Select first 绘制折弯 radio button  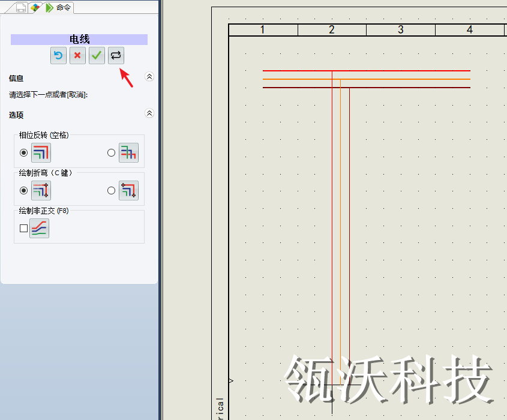tap(23, 190)
